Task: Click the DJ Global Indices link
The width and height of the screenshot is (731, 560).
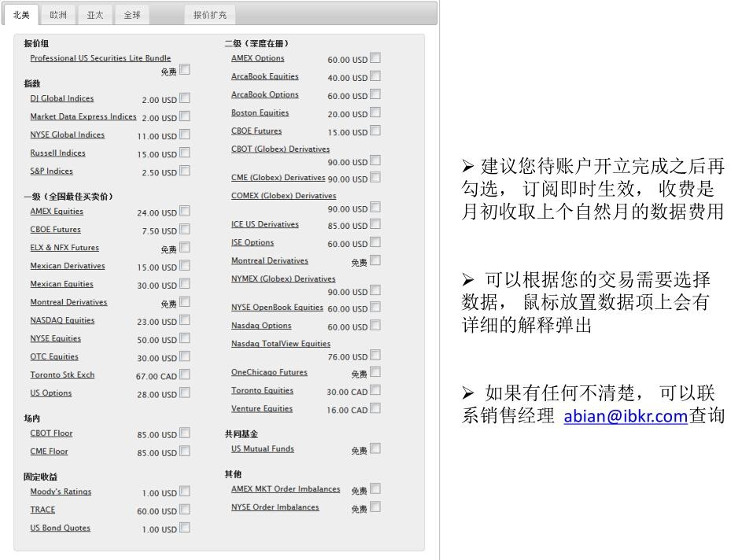Action: pyautogui.click(x=62, y=98)
